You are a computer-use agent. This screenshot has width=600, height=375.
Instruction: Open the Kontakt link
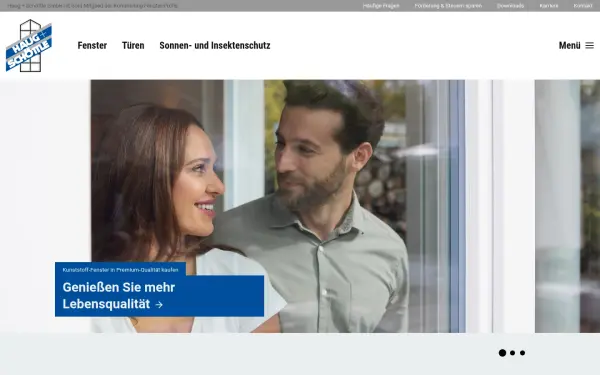583,6
